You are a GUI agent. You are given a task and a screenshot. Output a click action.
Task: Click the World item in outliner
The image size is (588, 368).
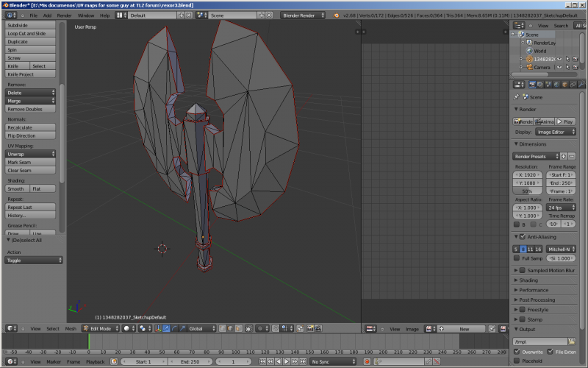pos(539,51)
